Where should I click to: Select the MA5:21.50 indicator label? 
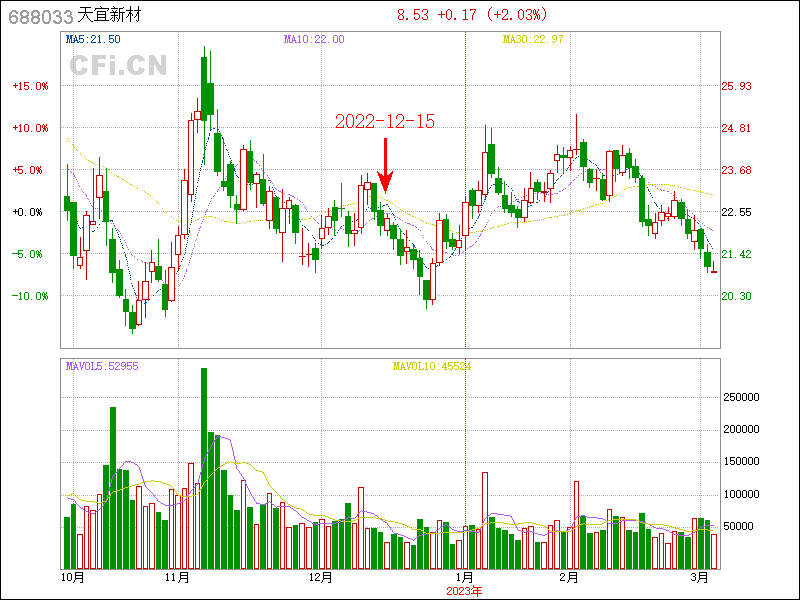point(93,39)
